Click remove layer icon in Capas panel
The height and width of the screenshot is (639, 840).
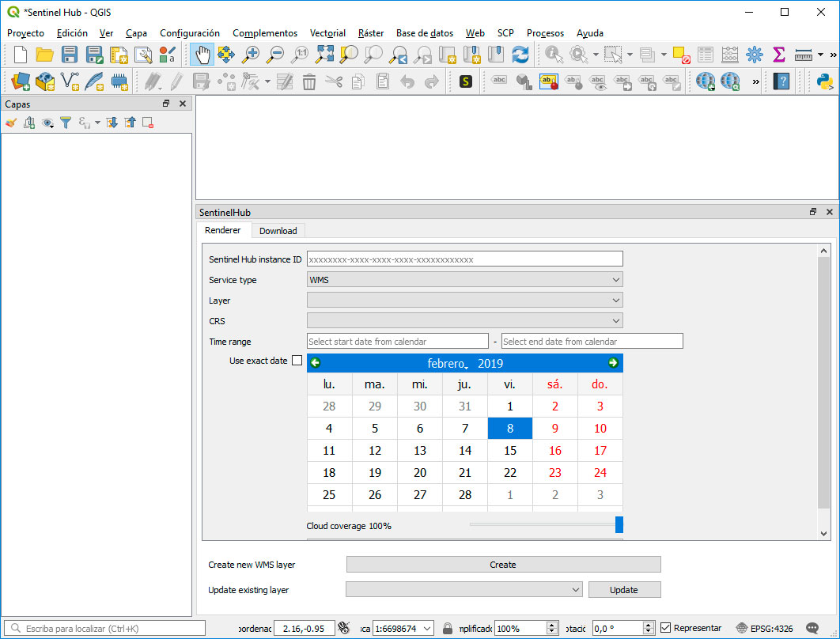(x=149, y=123)
